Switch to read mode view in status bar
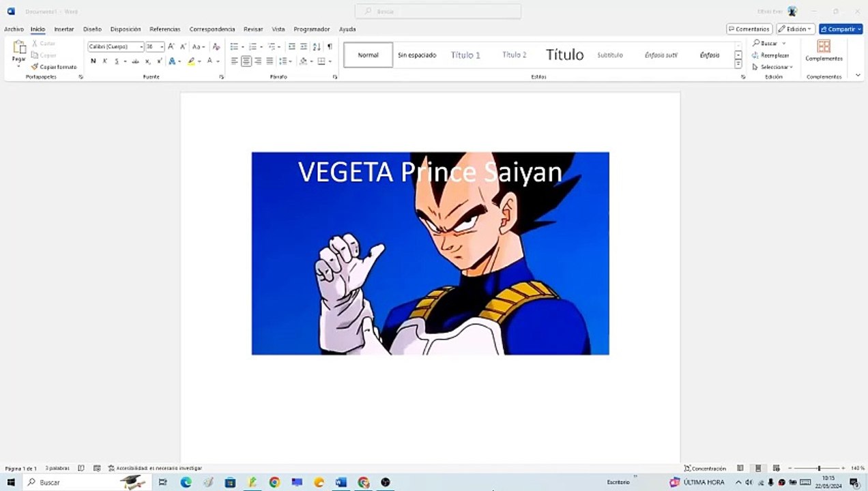 [x=740, y=468]
